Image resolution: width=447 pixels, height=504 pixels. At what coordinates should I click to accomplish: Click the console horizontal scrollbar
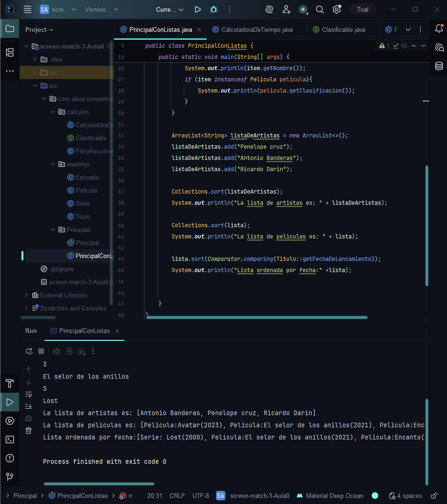point(99,484)
